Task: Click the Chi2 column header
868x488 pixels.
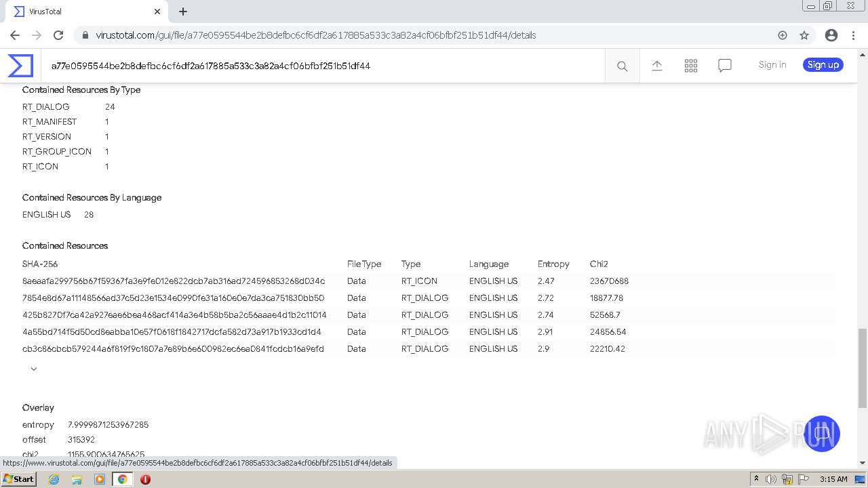Action: point(599,264)
